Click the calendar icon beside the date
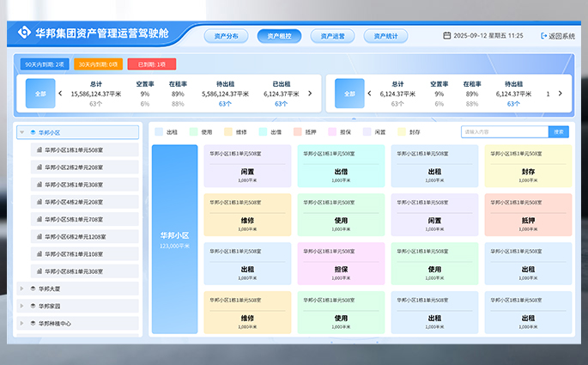 (x=446, y=36)
